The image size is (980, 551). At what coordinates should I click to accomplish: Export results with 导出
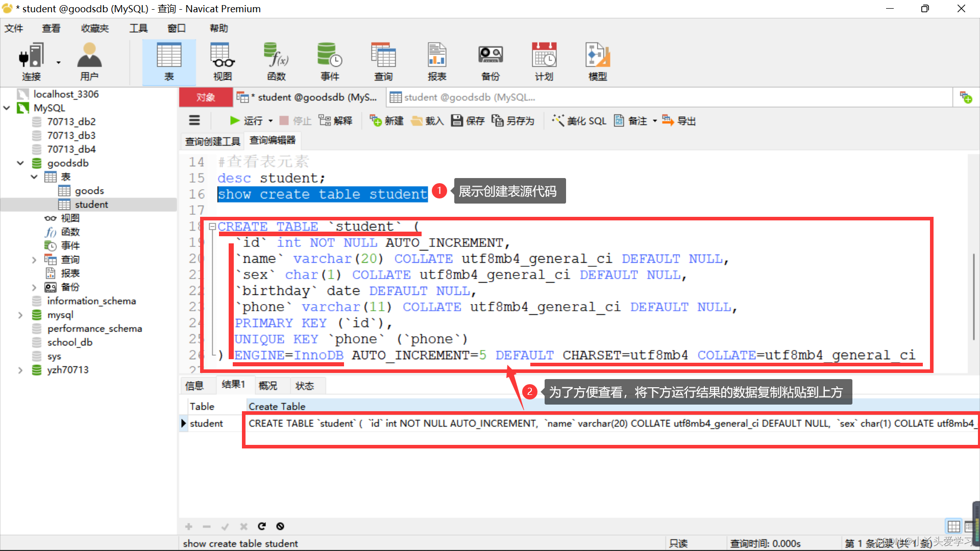[x=679, y=121]
